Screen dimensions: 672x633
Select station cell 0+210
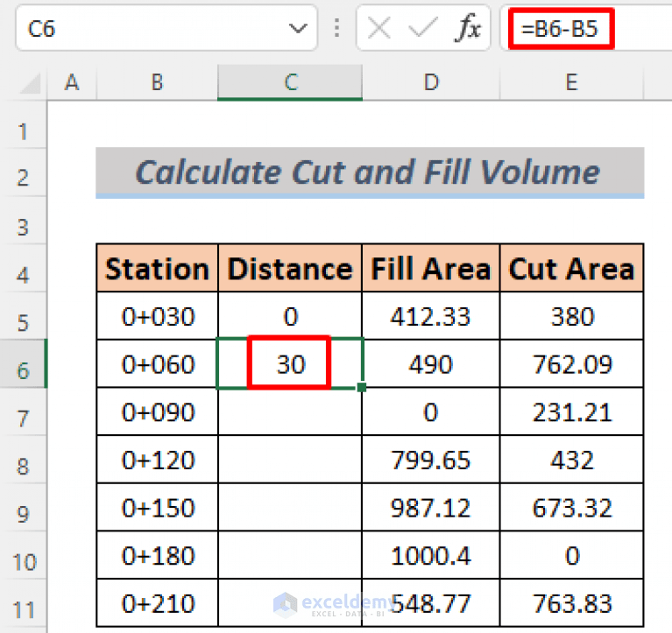(158, 604)
